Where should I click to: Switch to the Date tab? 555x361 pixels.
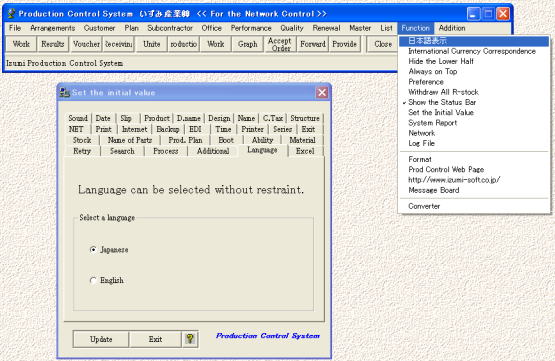pos(103,118)
